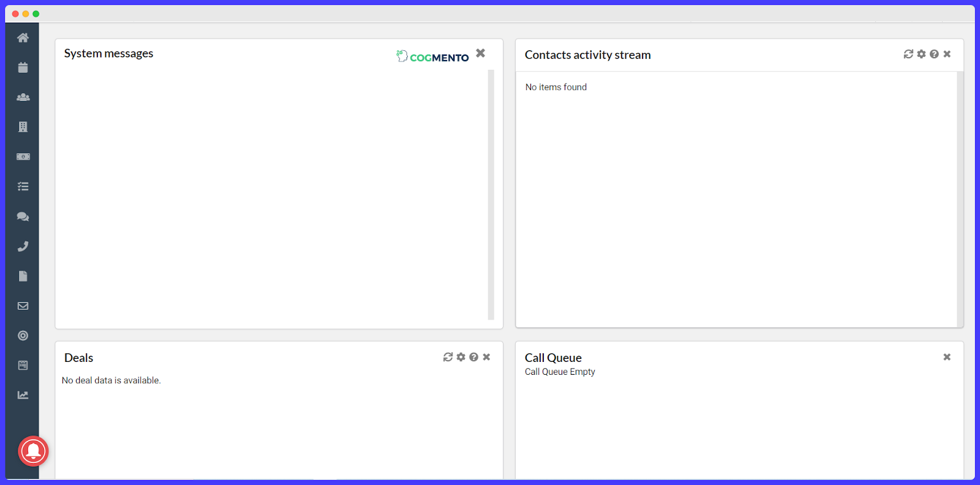The image size is (980, 485).
Task: Open the Calls phone icon in sidebar
Action: pos(23,246)
